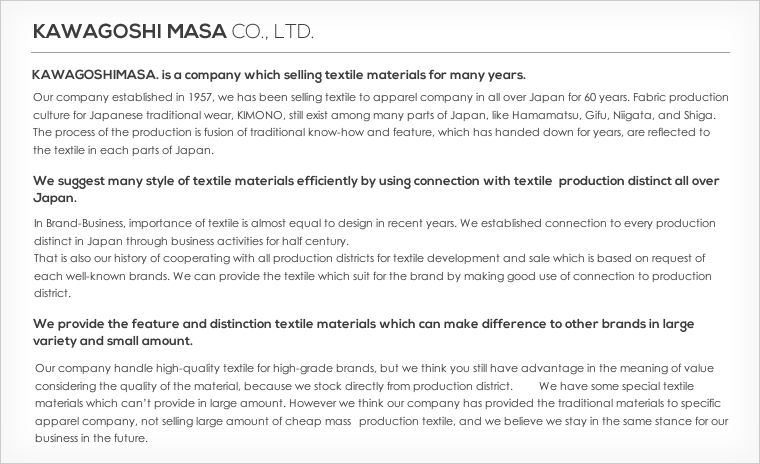The image size is (760, 464).
Task: Click the word 'Japan.' ending second heading
Action: [55, 198]
